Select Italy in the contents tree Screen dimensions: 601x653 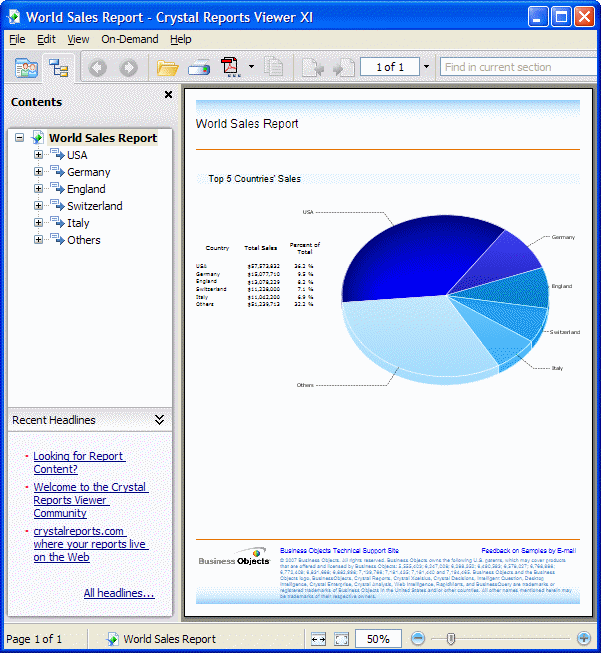pos(78,223)
